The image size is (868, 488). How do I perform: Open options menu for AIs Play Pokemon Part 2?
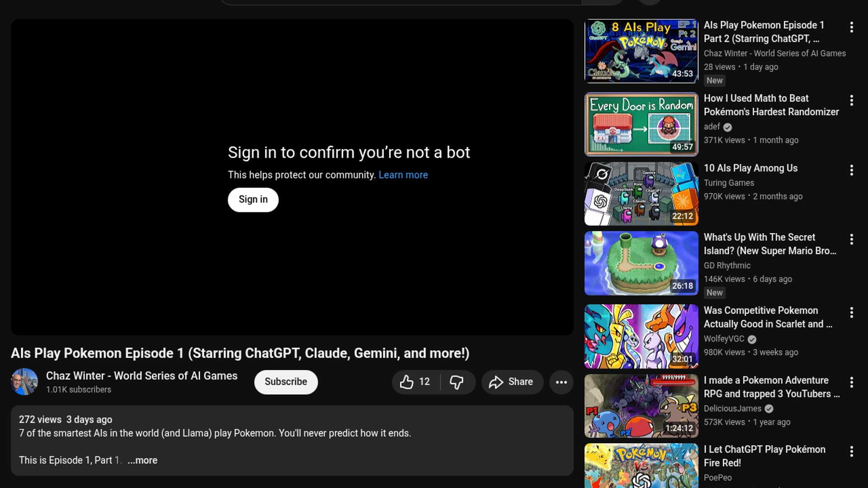[x=851, y=27]
